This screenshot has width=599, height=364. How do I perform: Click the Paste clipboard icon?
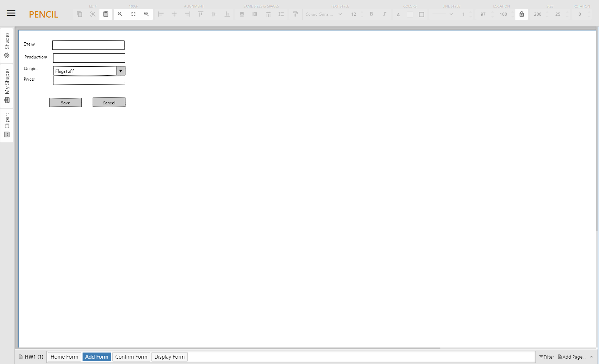pos(106,14)
